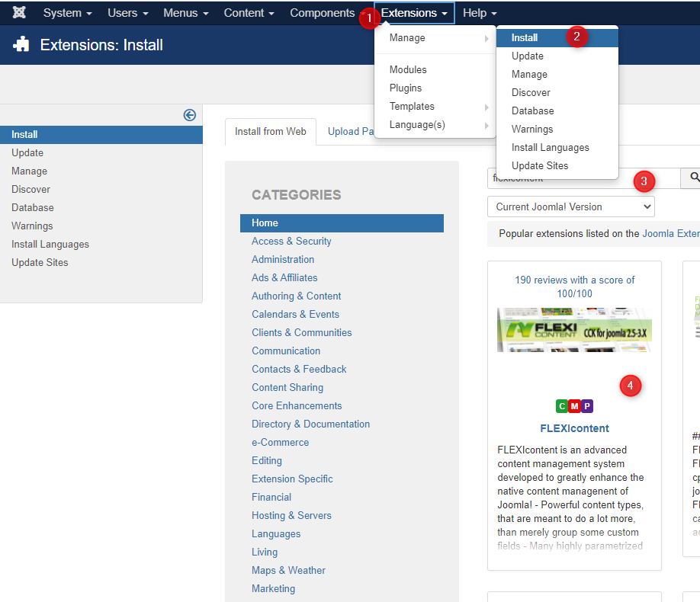Select Install Languages in flyout submenu

(x=557, y=148)
